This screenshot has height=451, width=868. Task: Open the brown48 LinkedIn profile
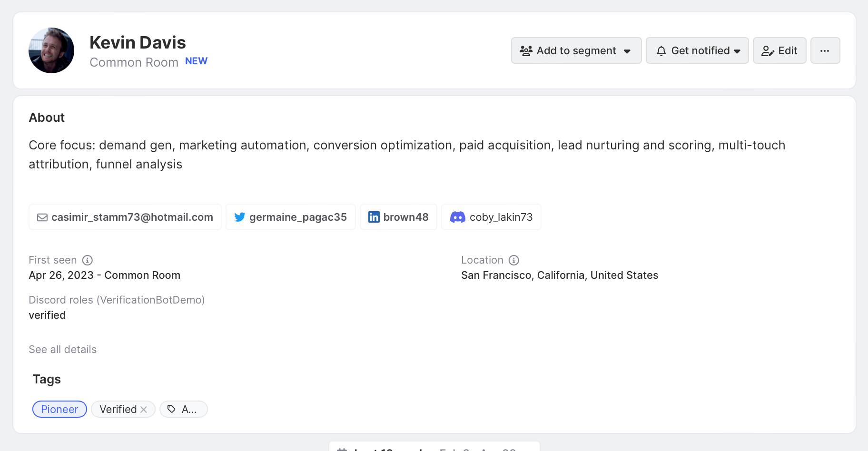(406, 217)
